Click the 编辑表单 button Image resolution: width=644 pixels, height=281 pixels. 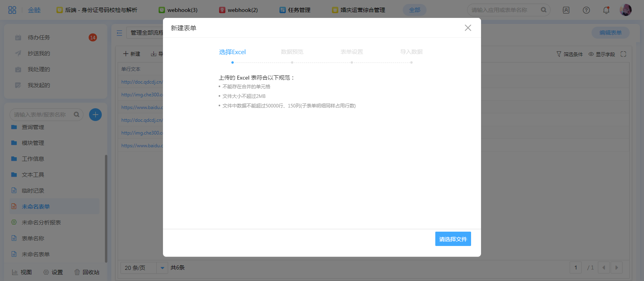point(610,33)
